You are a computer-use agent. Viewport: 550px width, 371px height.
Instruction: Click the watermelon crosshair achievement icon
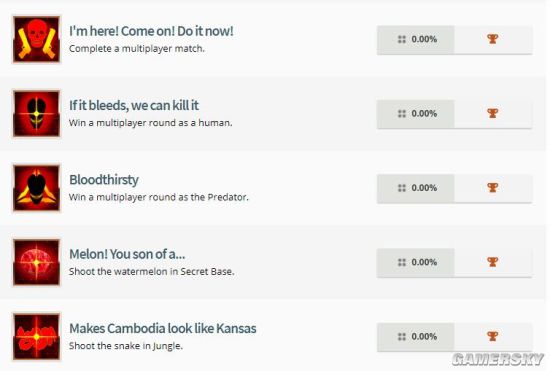(36, 262)
